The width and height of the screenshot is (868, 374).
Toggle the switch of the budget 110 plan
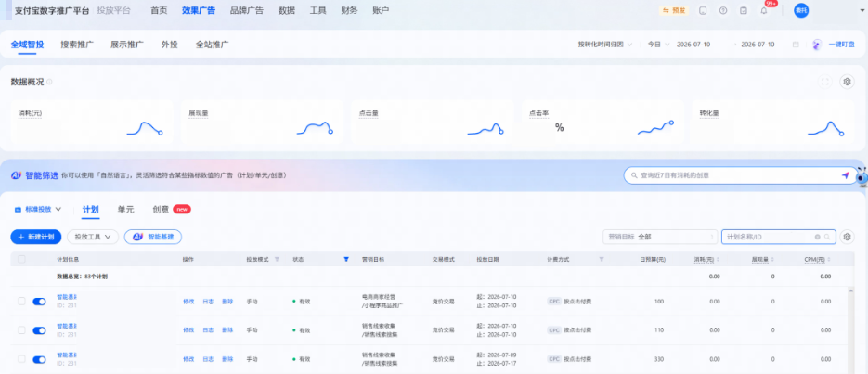point(39,330)
